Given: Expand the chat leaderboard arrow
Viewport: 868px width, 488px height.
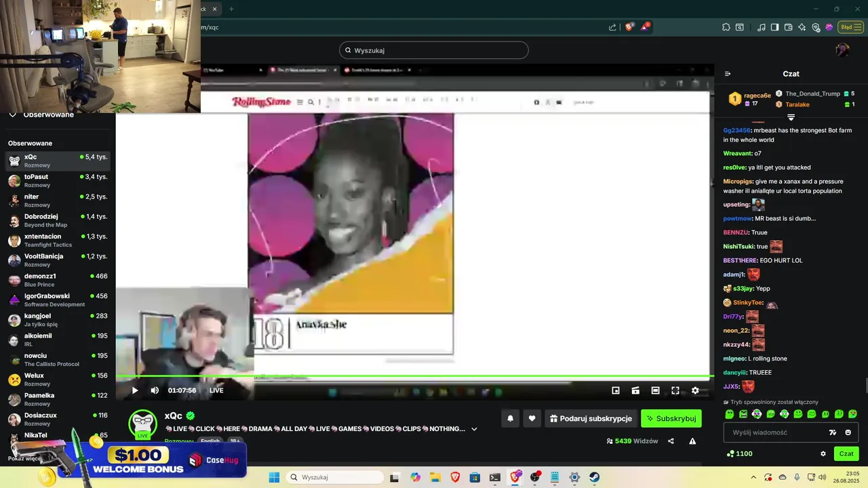Looking at the screenshot, I should [791, 117].
